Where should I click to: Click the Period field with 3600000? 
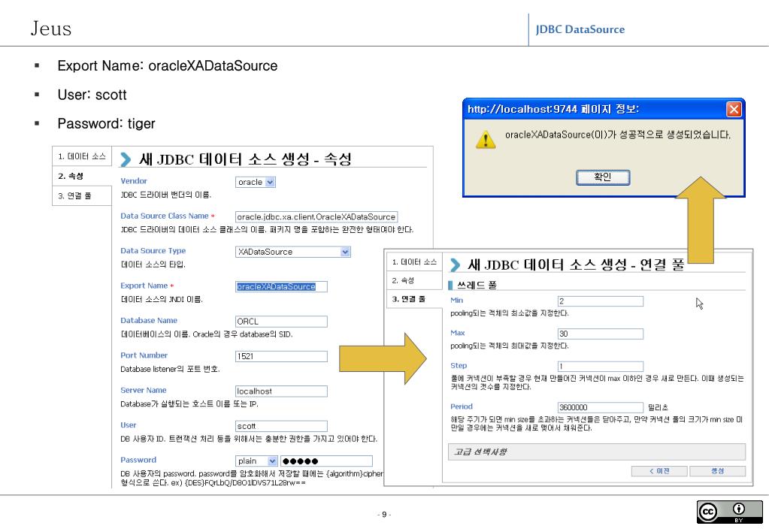[601, 407]
